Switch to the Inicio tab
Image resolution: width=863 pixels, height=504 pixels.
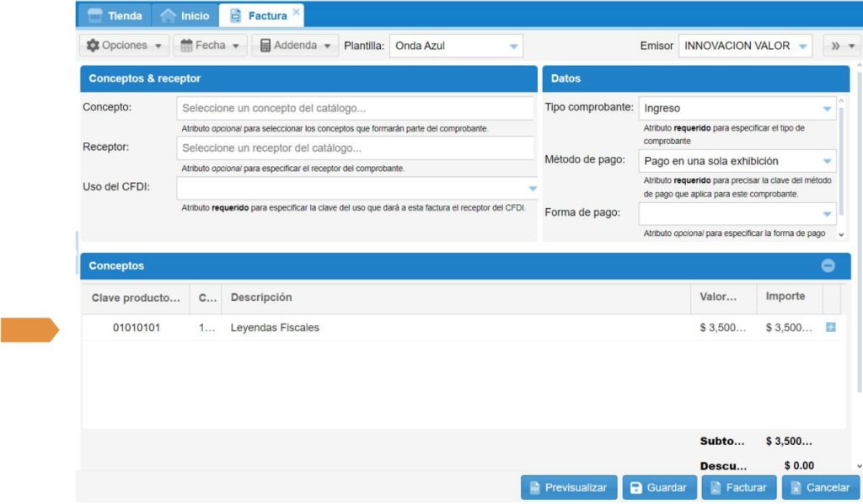(185, 15)
